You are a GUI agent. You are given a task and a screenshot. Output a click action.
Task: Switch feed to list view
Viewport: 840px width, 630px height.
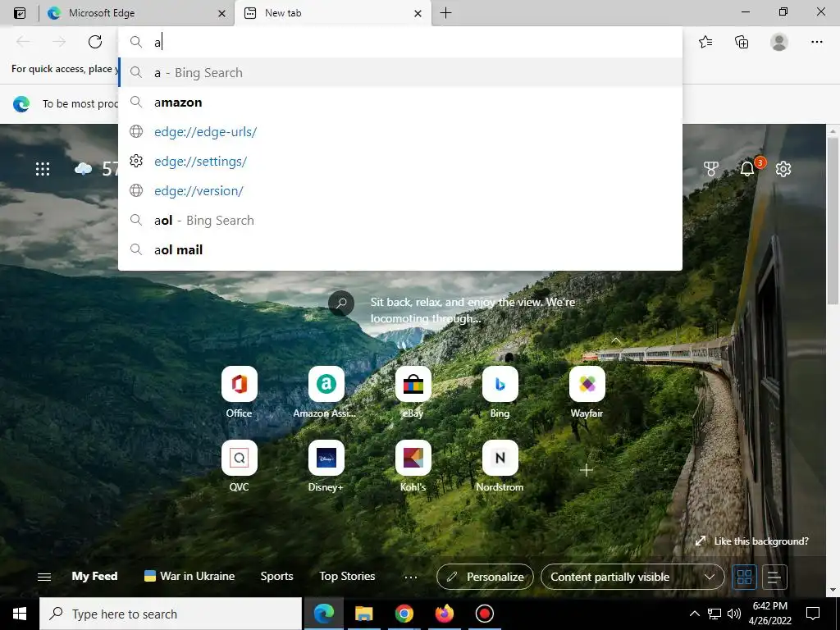[x=774, y=577]
